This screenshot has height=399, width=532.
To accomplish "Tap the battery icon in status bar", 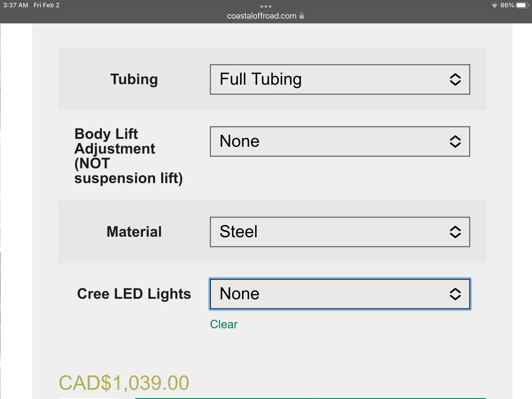I will click(523, 5).
